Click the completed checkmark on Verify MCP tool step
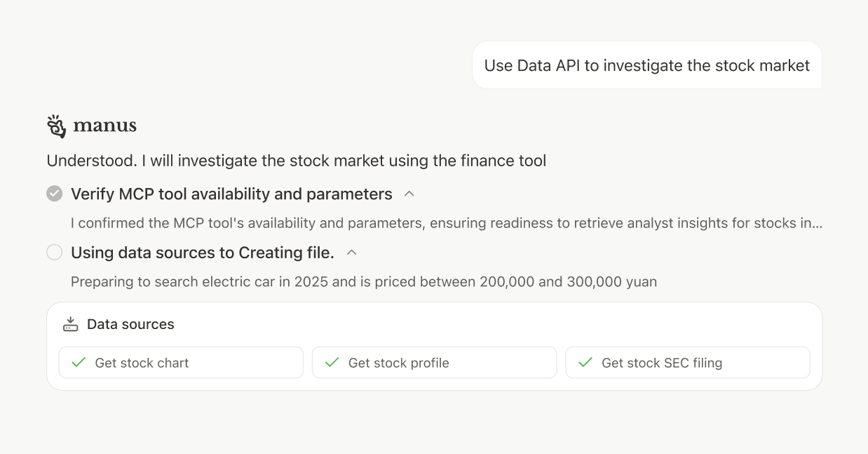This screenshot has height=454, width=868. coord(54,194)
